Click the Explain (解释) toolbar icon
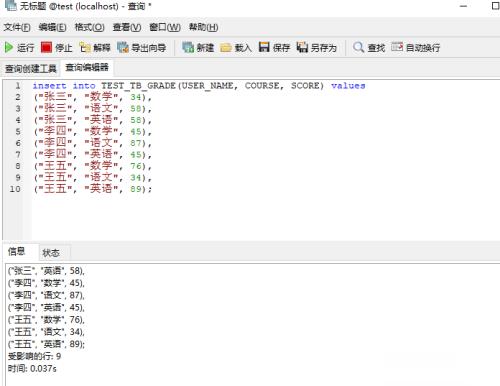The width and height of the screenshot is (500, 386). click(x=85, y=48)
